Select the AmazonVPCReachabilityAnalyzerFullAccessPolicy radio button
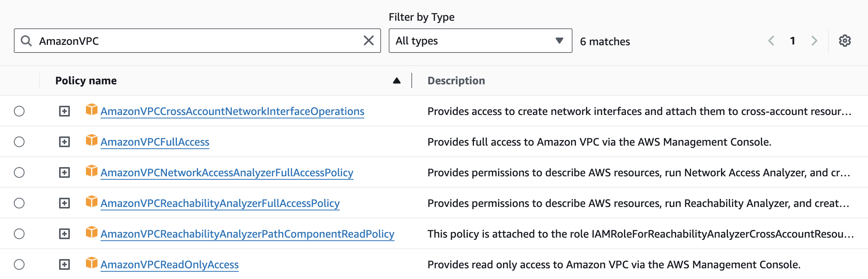The image size is (868, 279). tap(19, 203)
